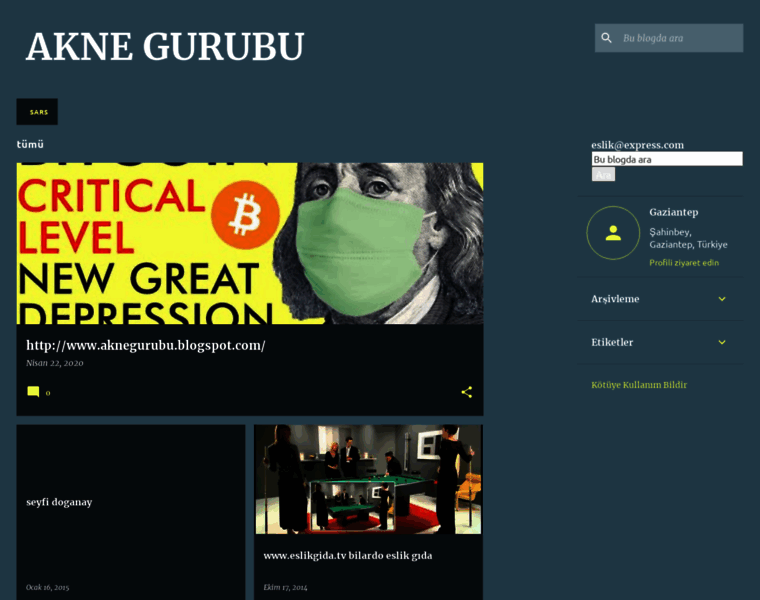Click the share icon on Bitcoin post
The height and width of the screenshot is (600, 760).
(x=467, y=392)
